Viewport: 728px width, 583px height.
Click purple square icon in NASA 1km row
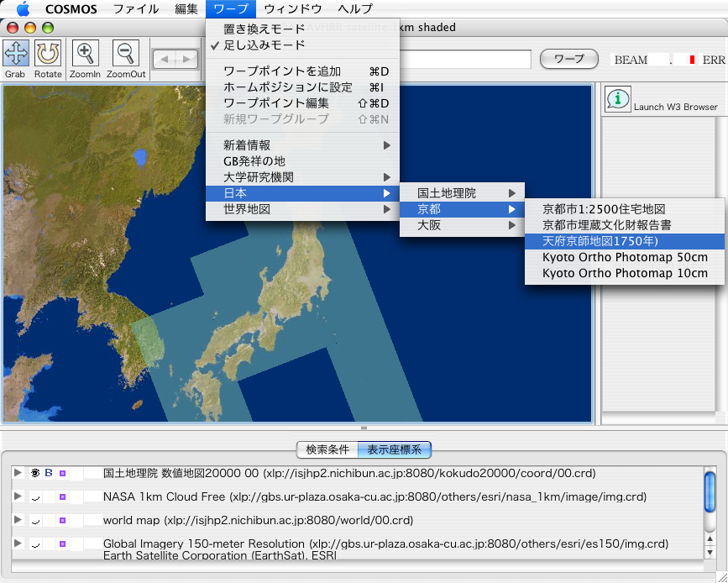[63, 497]
